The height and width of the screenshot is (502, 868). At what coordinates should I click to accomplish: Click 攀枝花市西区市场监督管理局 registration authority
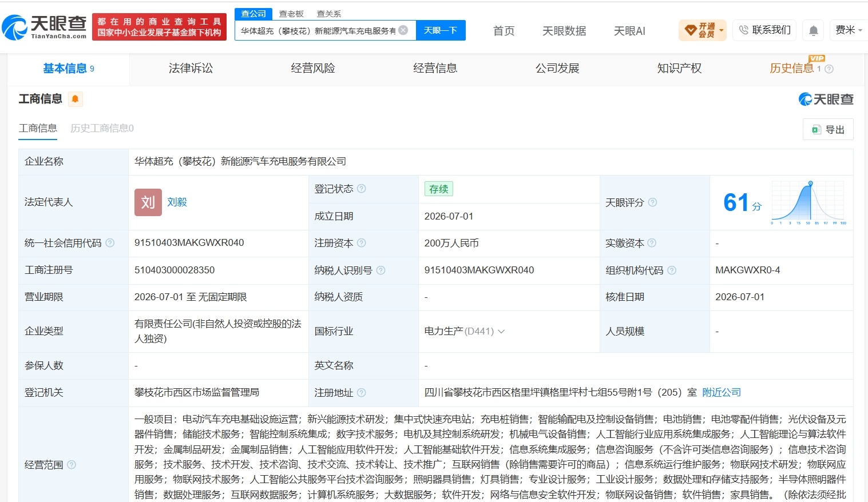pos(197,393)
